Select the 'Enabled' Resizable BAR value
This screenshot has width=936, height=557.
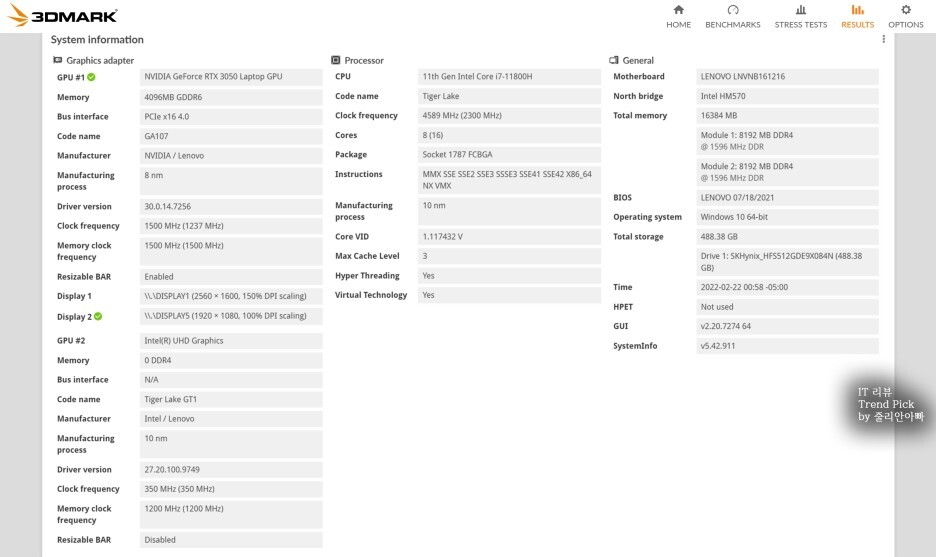(x=231, y=277)
